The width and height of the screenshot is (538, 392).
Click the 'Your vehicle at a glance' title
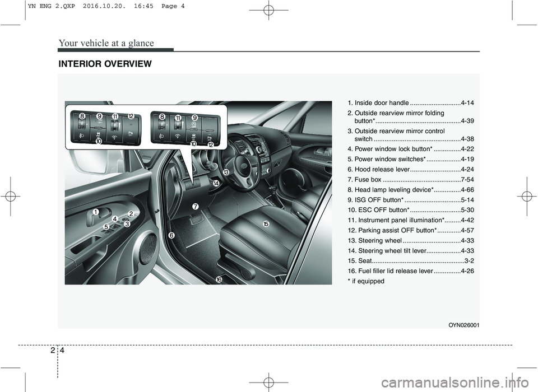click(x=106, y=43)
